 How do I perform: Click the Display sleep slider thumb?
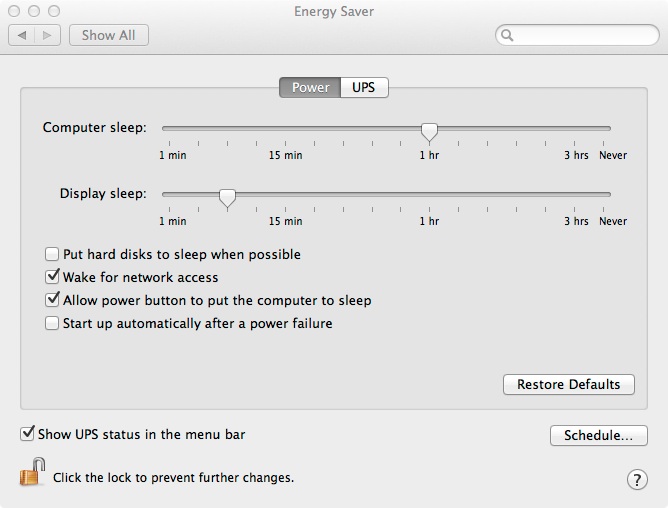227,198
